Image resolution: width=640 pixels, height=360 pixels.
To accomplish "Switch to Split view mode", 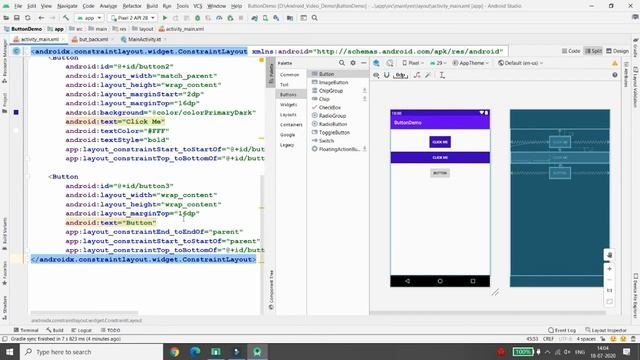I will (x=593, y=51).
